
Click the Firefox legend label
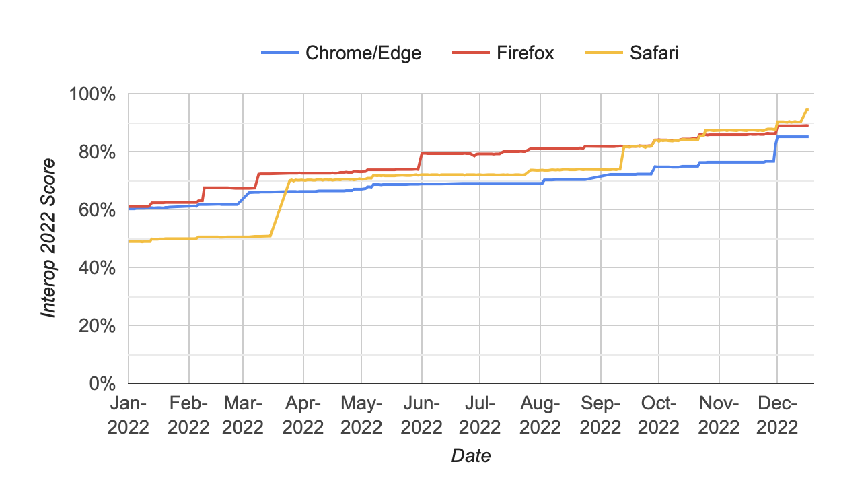point(526,53)
